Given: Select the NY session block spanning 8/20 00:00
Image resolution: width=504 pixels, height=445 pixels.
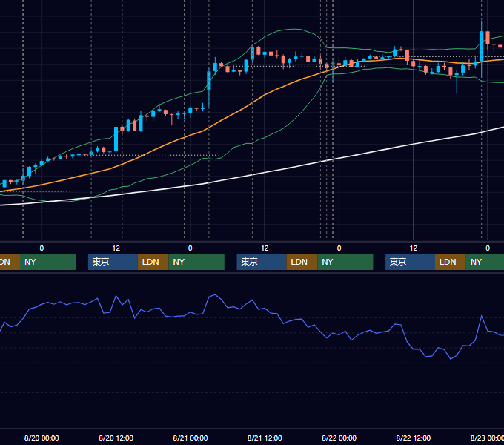Looking at the screenshot, I should click(x=47, y=262).
